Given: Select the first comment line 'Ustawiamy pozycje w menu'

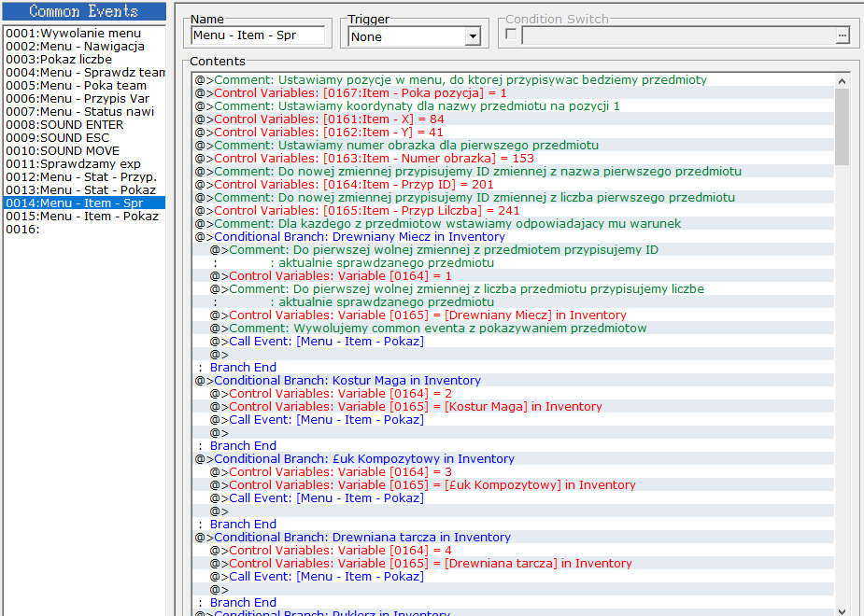Looking at the screenshot, I should coord(514,80).
